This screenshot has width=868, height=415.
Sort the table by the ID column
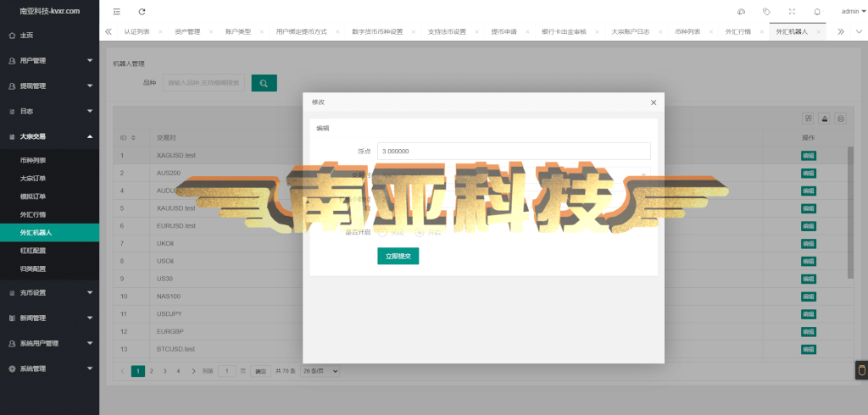[133, 137]
